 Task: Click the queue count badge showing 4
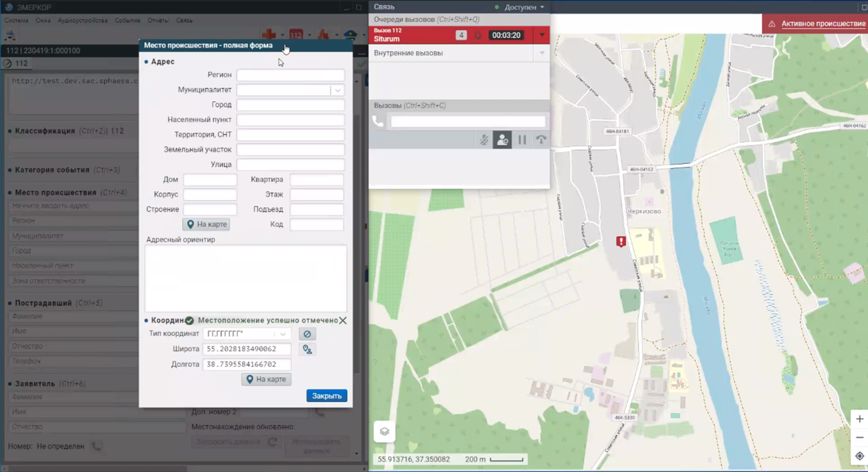pos(461,35)
